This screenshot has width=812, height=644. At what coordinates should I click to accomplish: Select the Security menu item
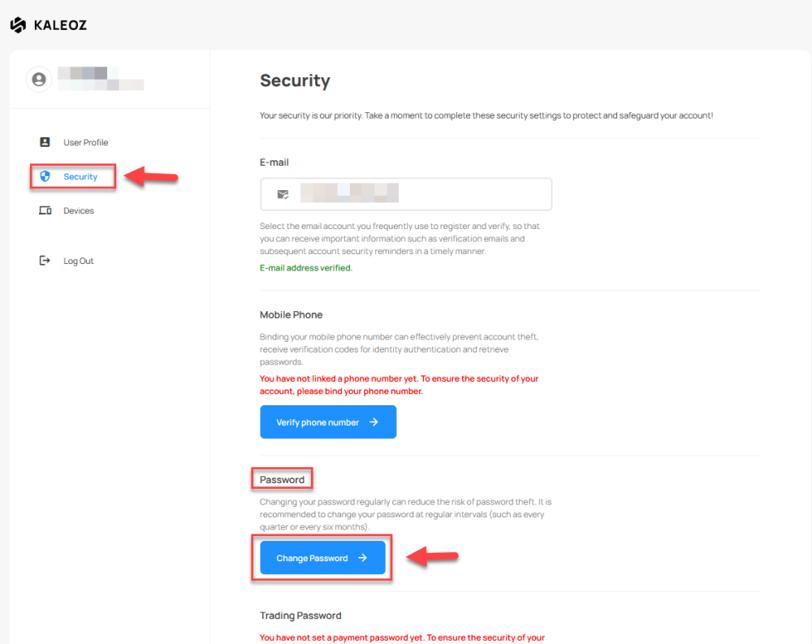80,176
